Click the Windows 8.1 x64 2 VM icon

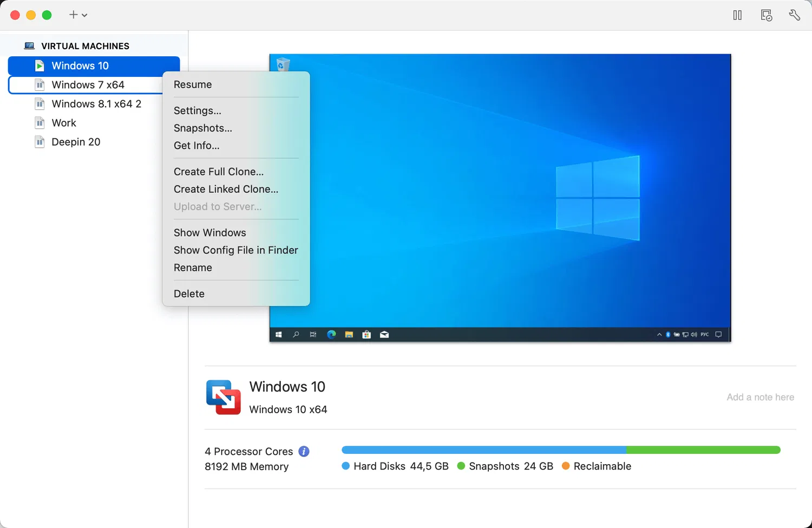click(40, 103)
